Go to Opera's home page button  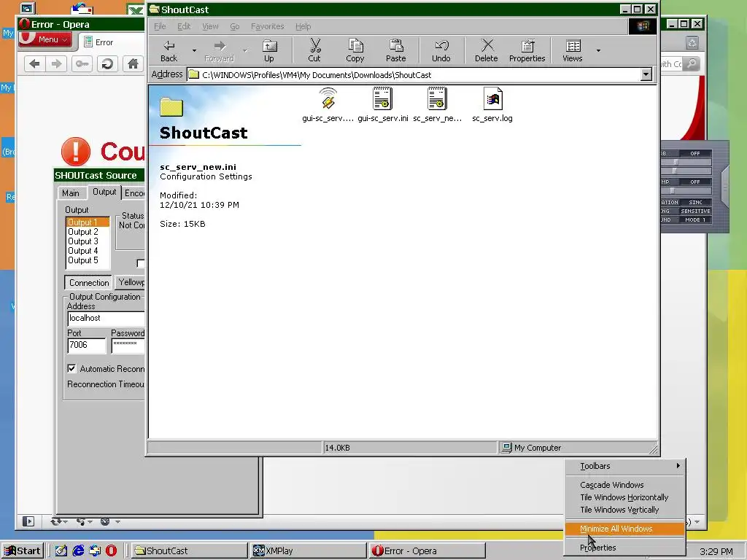tap(133, 64)
